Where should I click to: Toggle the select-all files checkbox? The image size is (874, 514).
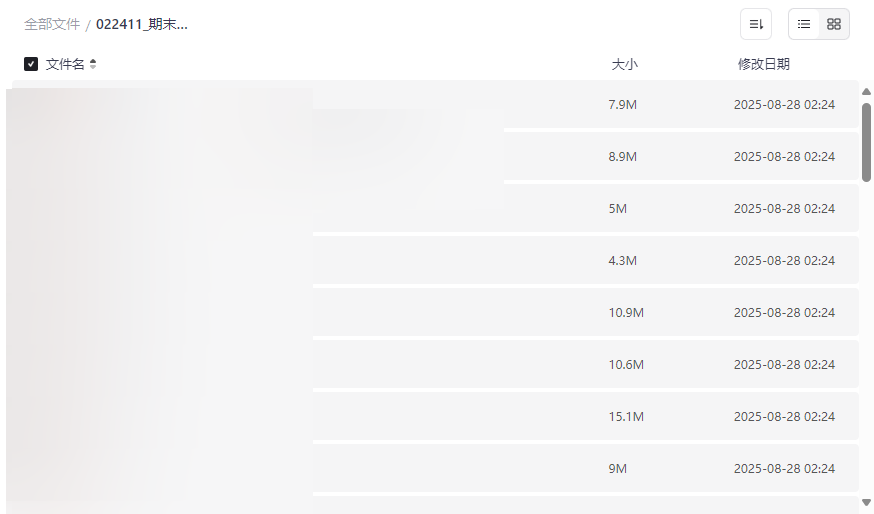click(31, 64)
